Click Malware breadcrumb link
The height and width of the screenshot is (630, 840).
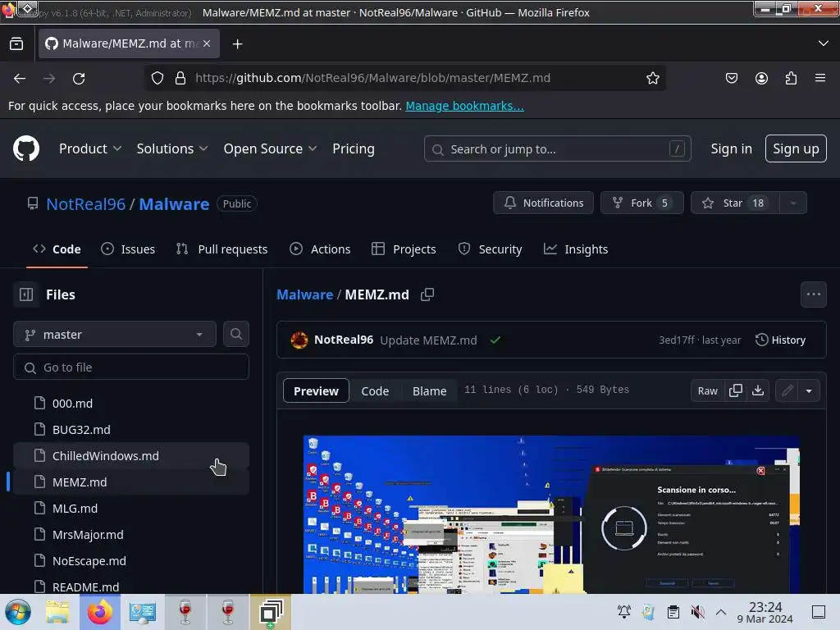click(x=304, y=294)
